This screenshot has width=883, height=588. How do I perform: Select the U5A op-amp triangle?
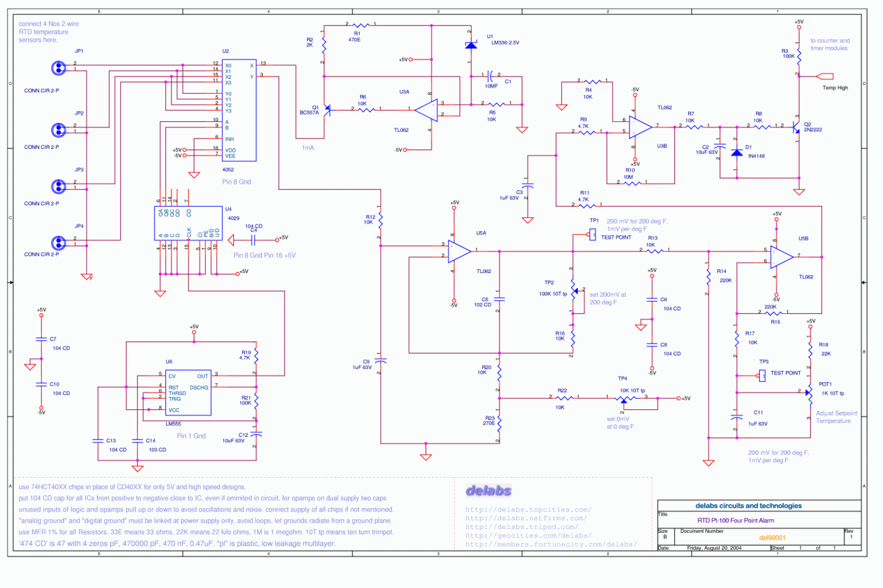(460, 251)
